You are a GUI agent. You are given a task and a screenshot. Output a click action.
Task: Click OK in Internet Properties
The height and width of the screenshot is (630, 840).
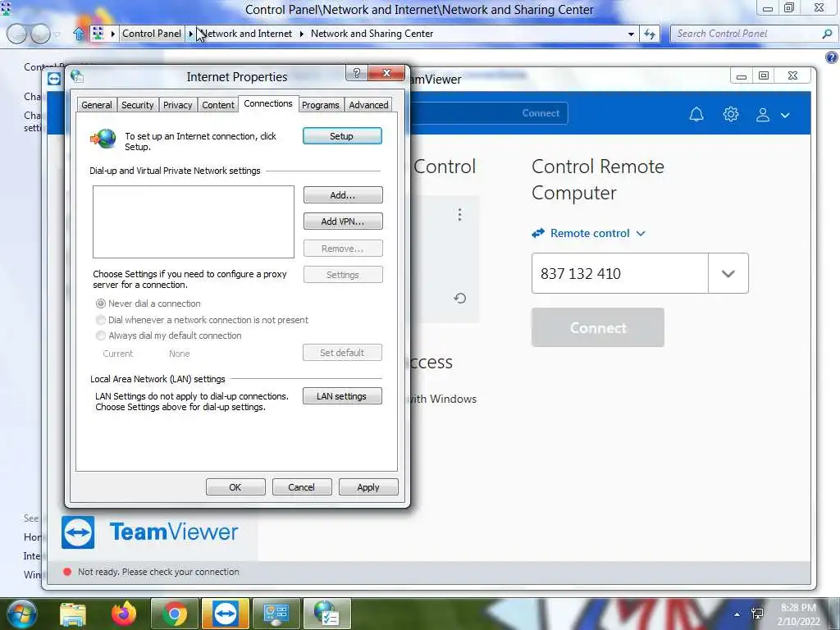pyautogui.click(x=235, y=487)
